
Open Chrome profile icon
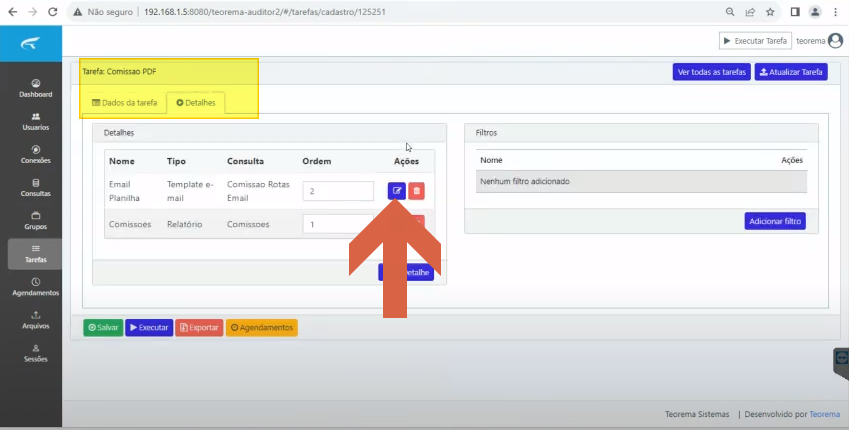point(815,12)
